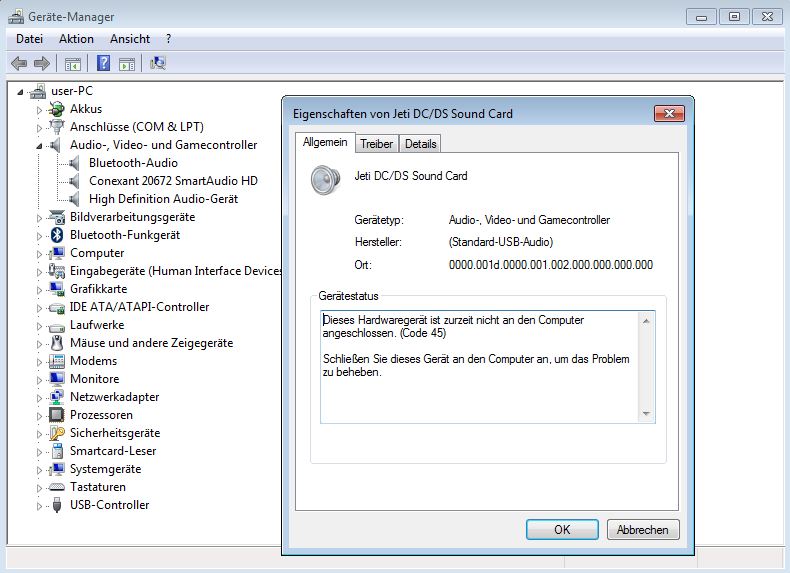Open the Aktion menu
Image resolution: width=790 pixels, height=573 pixels.
[76, 39]
